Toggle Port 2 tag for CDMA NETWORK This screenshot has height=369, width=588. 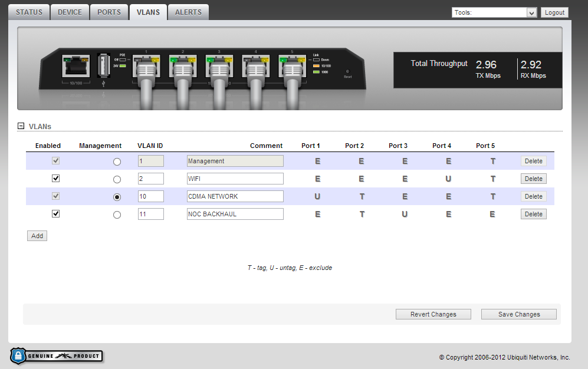click(362, 196)
